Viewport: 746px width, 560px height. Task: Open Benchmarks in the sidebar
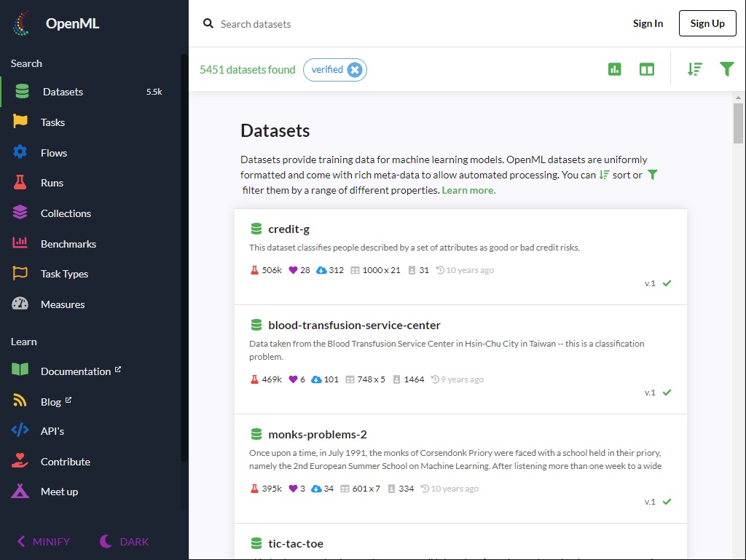pos(90,243)
